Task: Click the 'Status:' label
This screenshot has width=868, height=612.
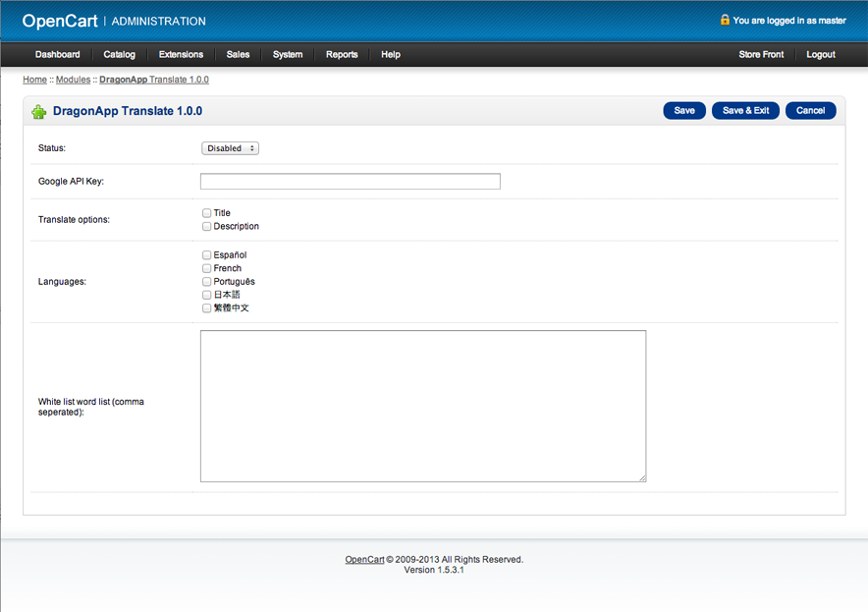Action: [52, 148]
